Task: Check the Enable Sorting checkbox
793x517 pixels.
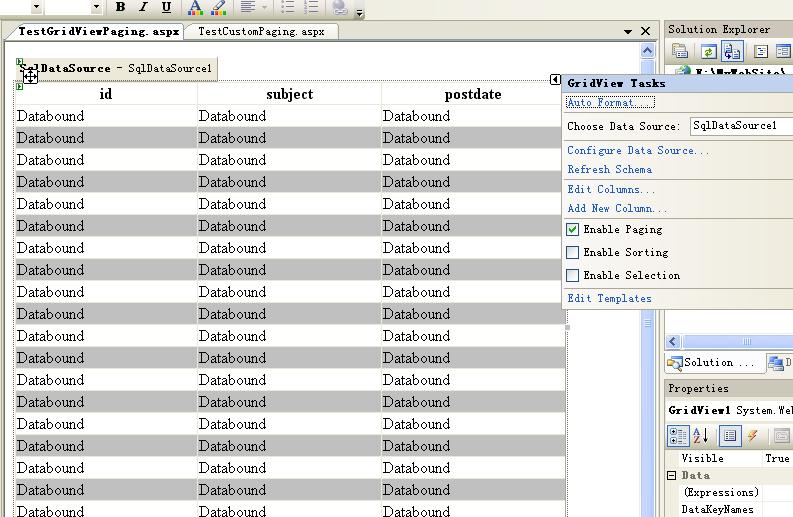Action: [573, 253]
